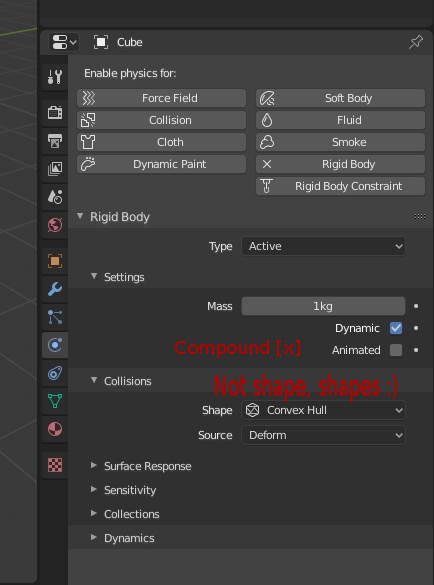Enable Cloth physics
Viewport: 434px width, 585px height.
[161, 142]
